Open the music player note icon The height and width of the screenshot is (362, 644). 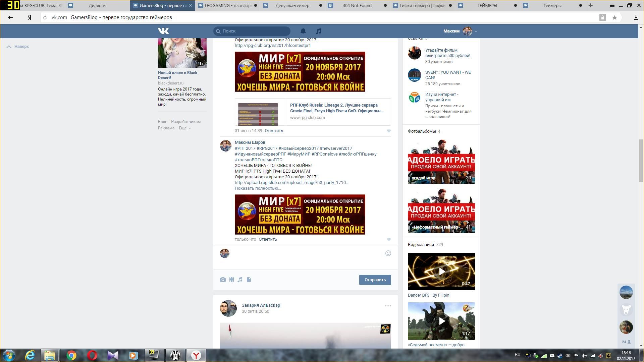[319, 31]
